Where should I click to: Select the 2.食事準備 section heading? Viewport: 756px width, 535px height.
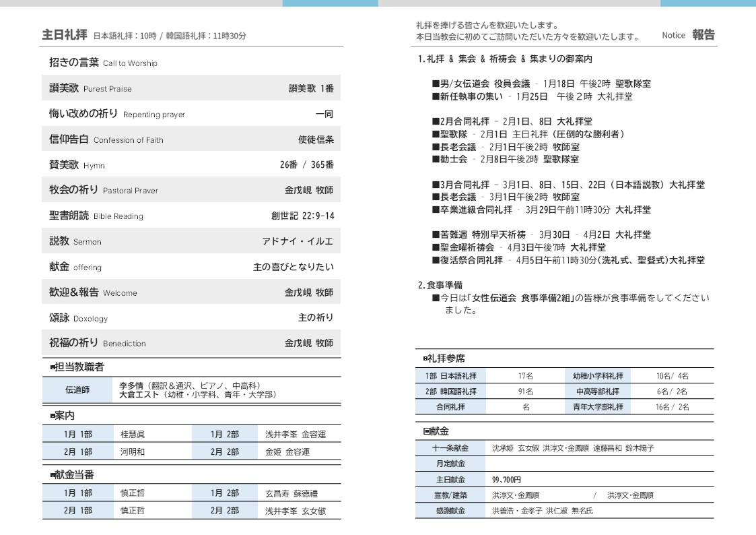(x=440, y=285)
